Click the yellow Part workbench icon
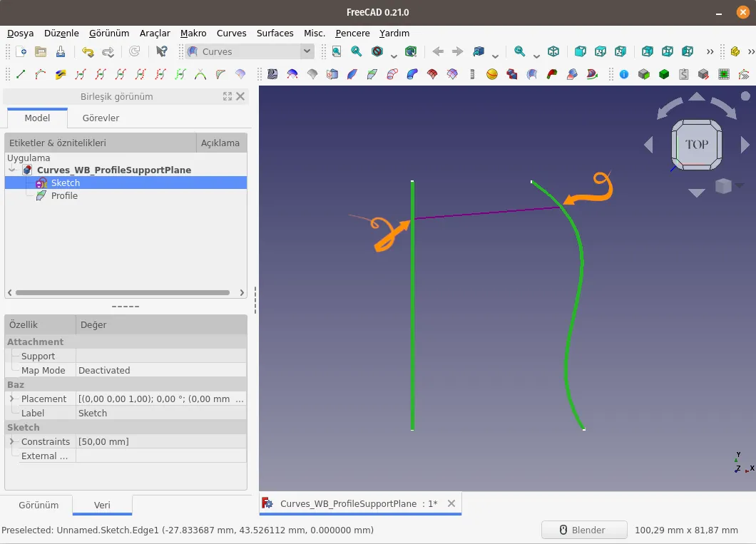Image resolution: width=756 pixels, height=544 pixels. pos(735,51)
